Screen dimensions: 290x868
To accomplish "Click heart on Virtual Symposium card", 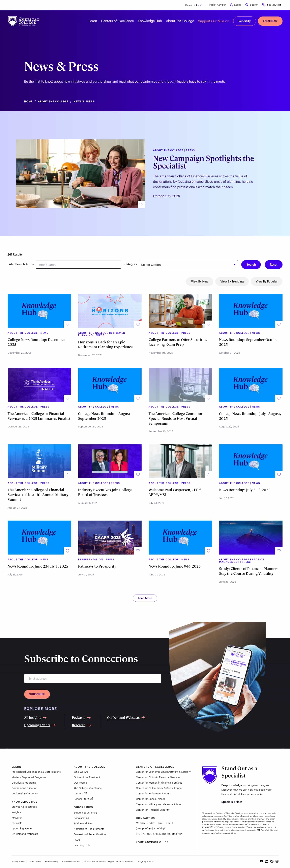I will (208, 398).
